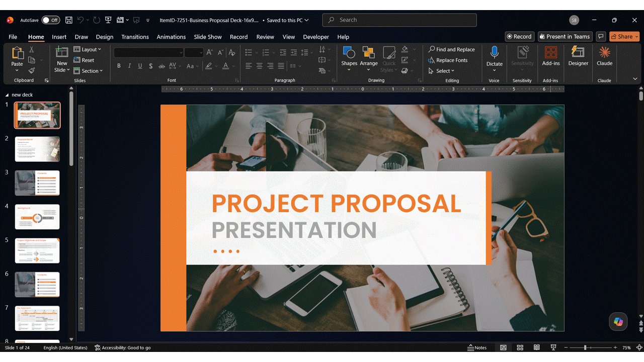Open the Claude add-in
This screenshot has width=644, height=362.
coord(604,56)
